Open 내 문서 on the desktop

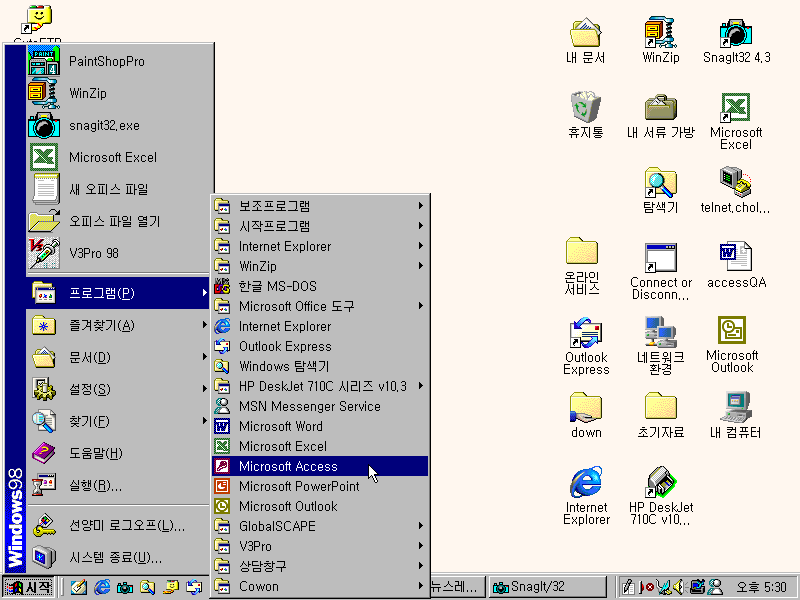tap(585, 41)
